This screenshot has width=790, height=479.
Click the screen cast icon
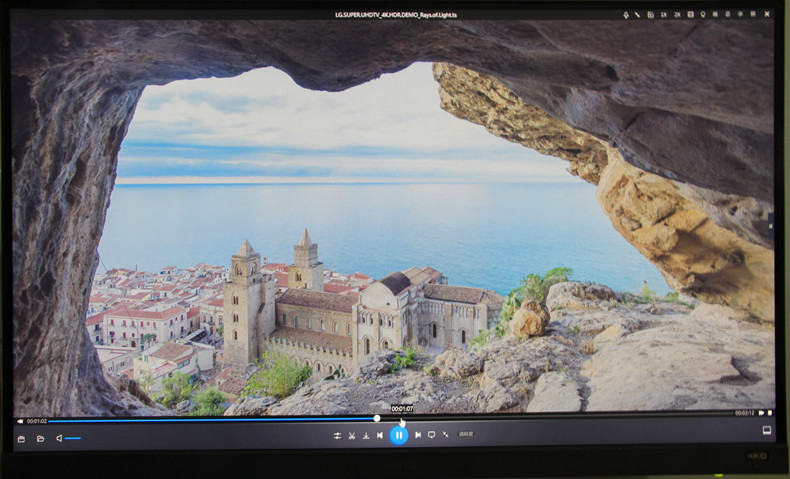(431, 435)
